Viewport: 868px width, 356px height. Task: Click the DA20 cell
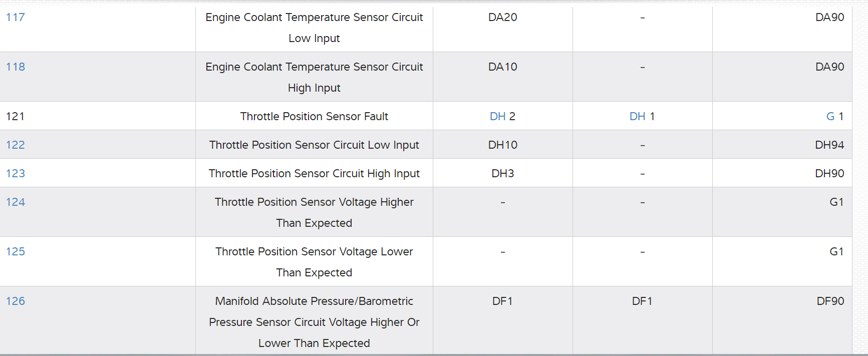coord(502,18)
